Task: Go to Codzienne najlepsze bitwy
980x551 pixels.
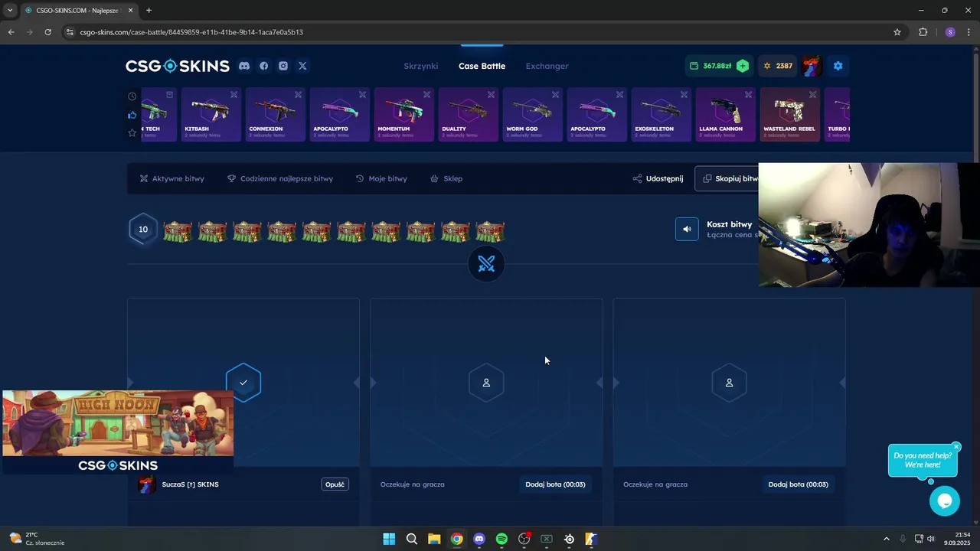Action: pyautogui.click(x=280, y=178)
